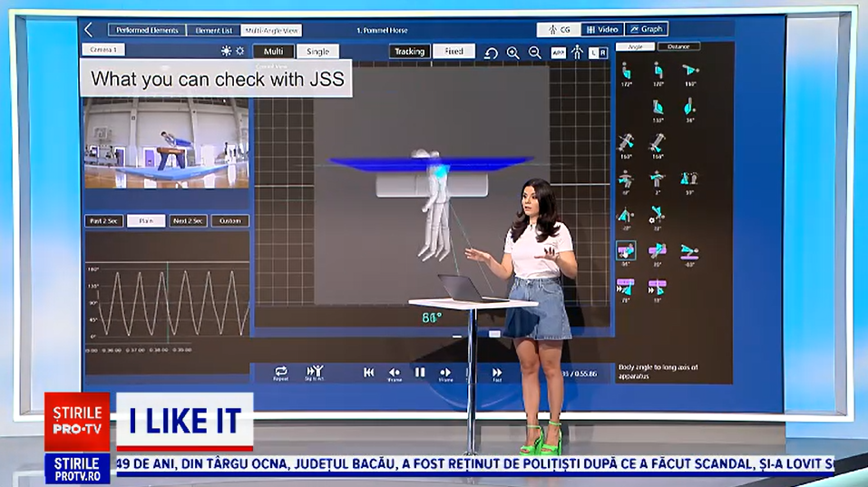Image resolution: width=868 pixels, height=487 pixels.
Task: Select the 78° double-arrow angle icon
Action: click(x=626, y=290)
